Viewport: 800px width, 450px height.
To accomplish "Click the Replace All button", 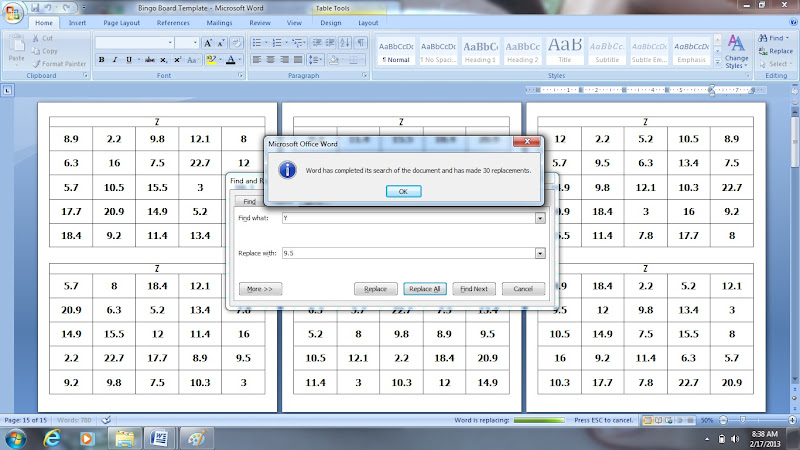I will point(424,289).
